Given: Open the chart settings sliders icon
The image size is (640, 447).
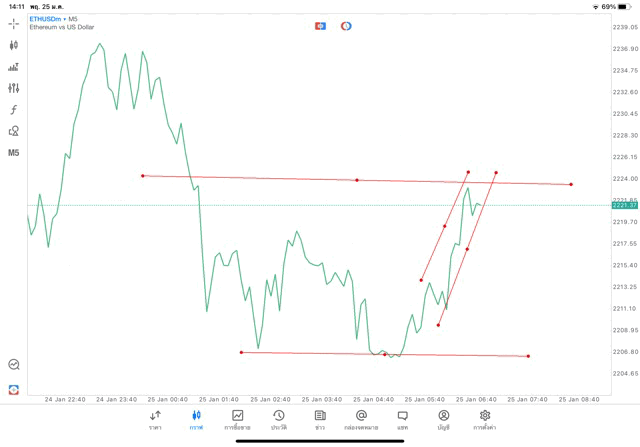Looking at the screenshot, I should click(x=14, y=88).
